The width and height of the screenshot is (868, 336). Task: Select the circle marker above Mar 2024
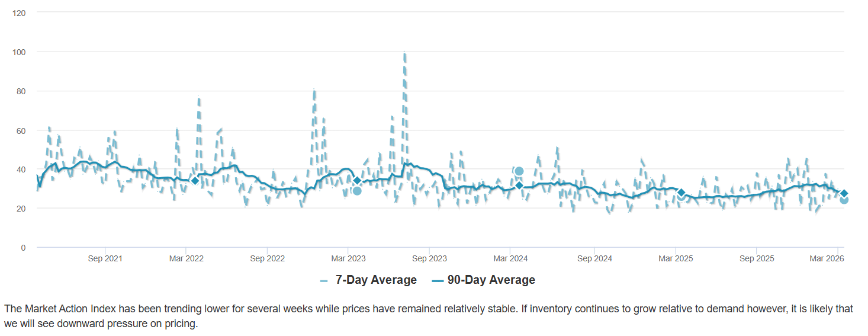pos(519,171)
